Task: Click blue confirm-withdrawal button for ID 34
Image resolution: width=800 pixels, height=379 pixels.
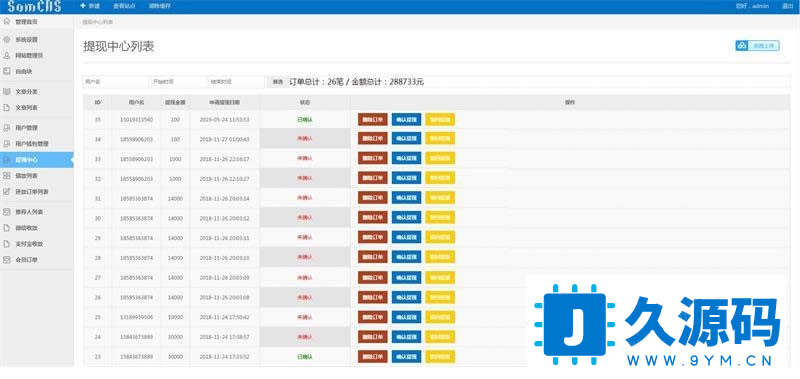Action: click(406, 138)
